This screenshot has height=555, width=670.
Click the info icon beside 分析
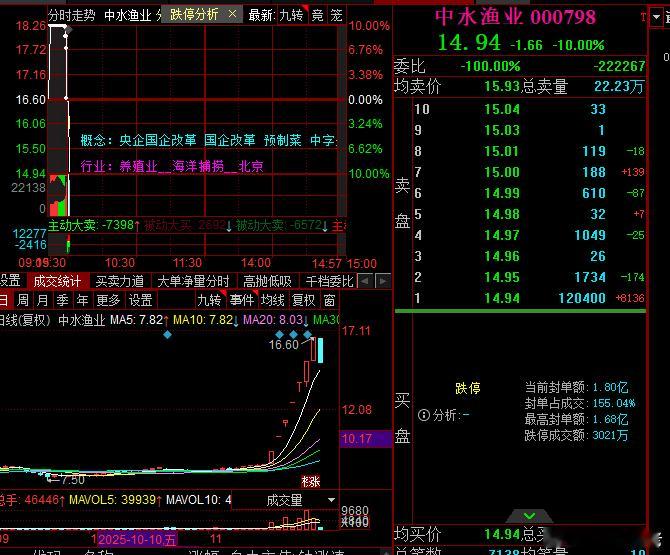(x=423, y=415)
